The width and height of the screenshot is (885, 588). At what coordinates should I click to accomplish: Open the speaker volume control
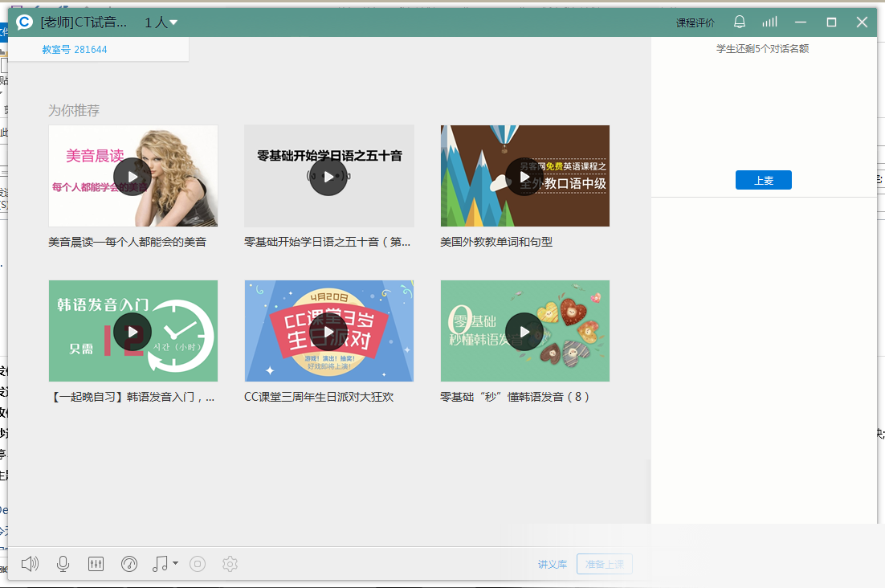(x=30, y=564)
